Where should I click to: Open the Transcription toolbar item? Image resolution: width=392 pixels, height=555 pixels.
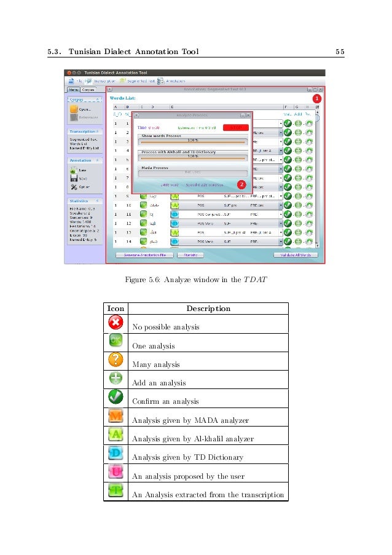100,81
